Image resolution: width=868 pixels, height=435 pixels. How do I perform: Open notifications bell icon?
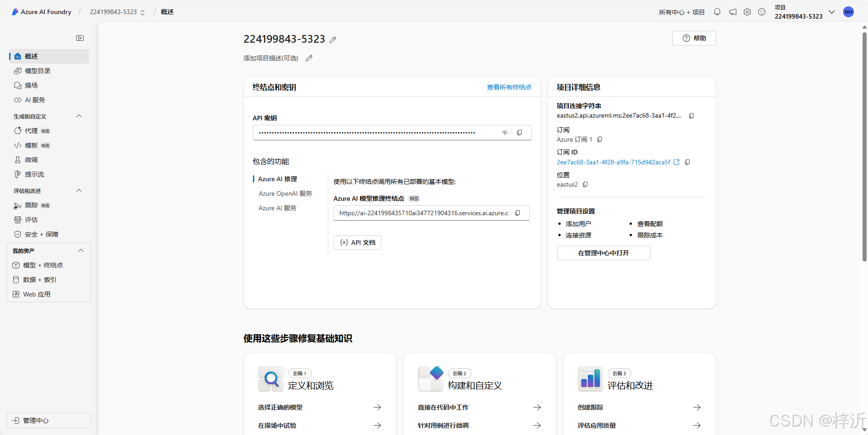pos(717,12)
